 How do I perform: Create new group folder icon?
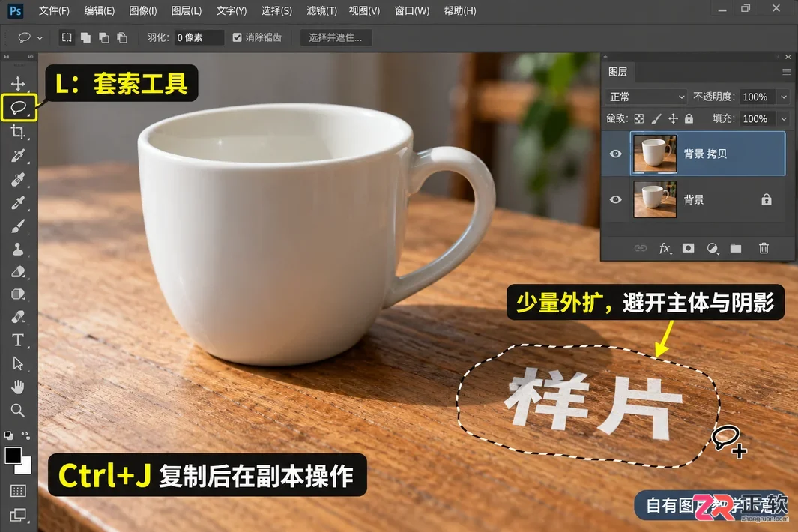pos(735,248)
